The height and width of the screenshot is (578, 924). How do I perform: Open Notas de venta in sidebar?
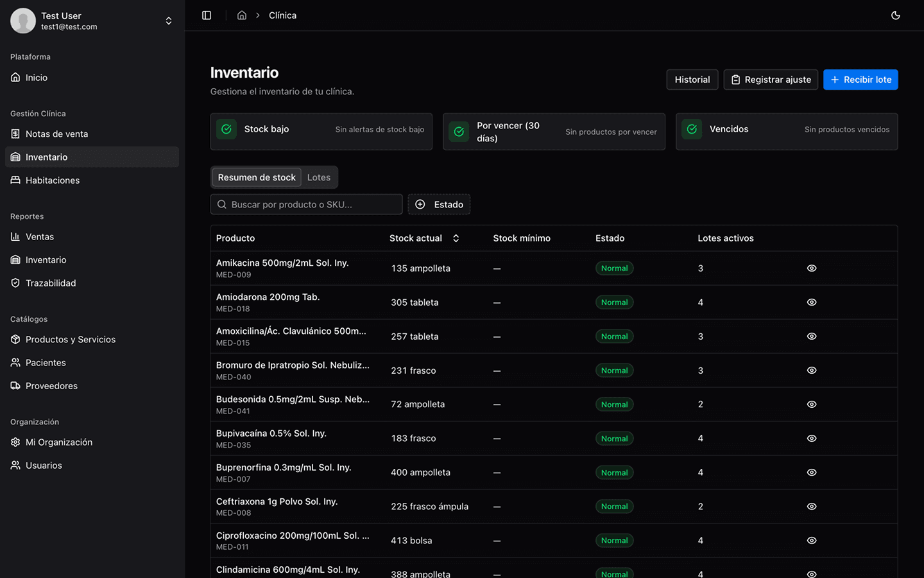pyautogui.click(x=56, y=134)
